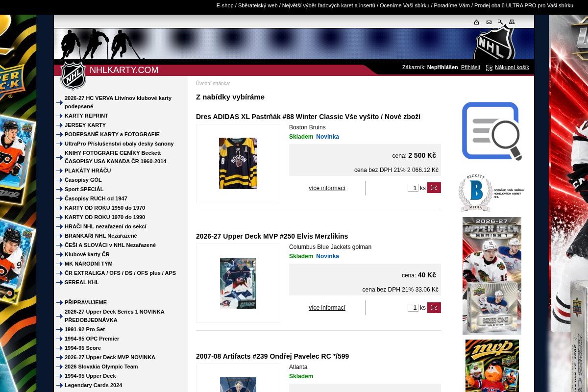Click the Columbus Blue Jackets golman text
This screenshot has height=392, width=588.
coord(330,247)
